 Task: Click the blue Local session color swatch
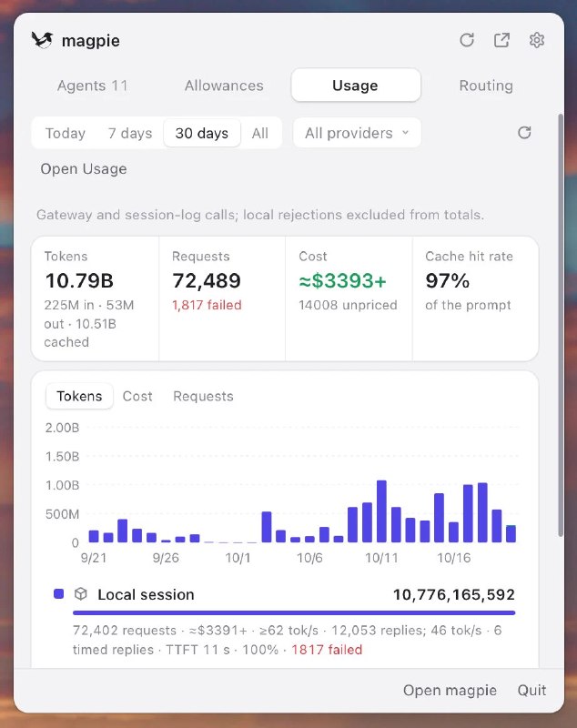(58, 594)
